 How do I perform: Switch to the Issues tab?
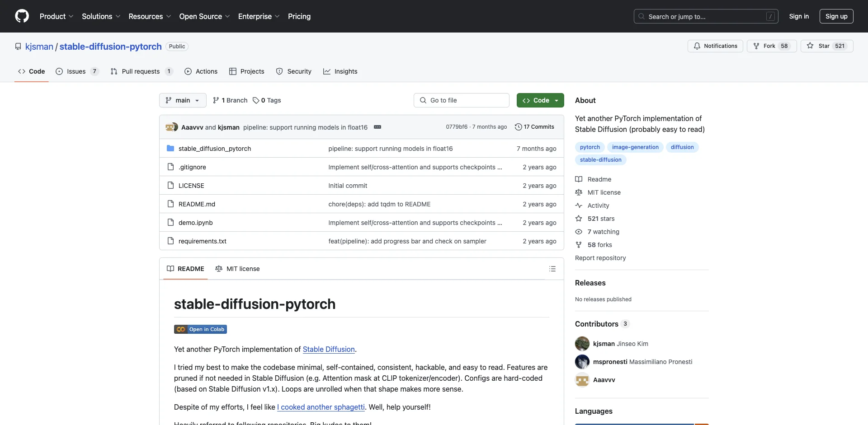(x=77, y=71)
